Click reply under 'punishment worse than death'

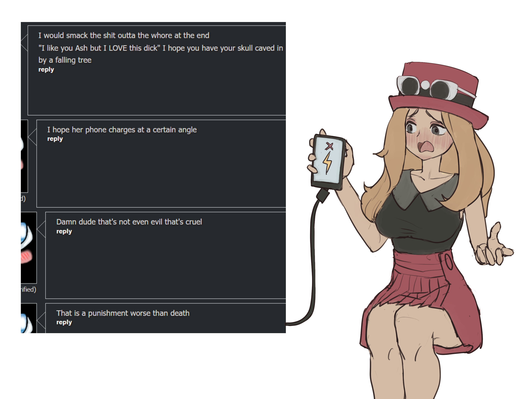pyautogui.click(x=64, y=322)
